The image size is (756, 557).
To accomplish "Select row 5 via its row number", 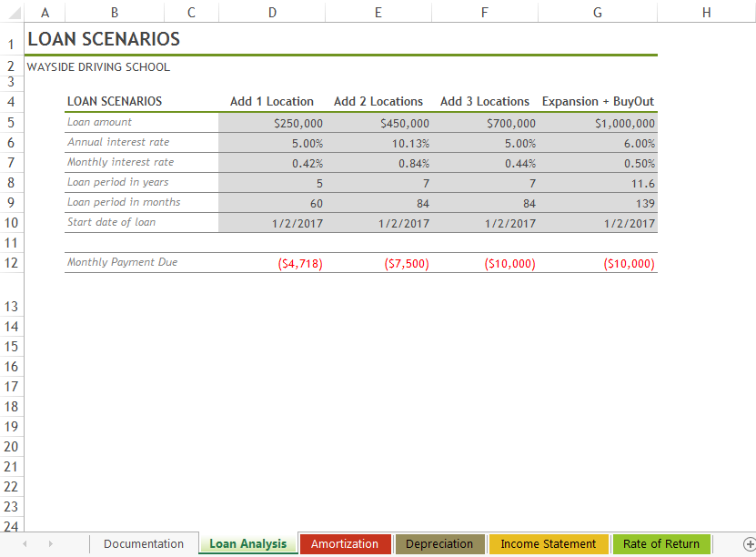I will click(x=10, y=122).
